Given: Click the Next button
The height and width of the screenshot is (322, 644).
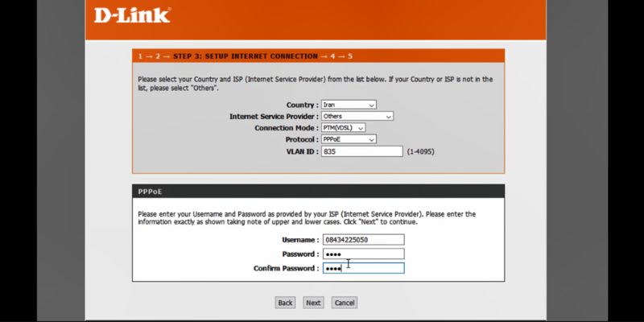Looking at the screenshot, I should [x=313, y=303].
